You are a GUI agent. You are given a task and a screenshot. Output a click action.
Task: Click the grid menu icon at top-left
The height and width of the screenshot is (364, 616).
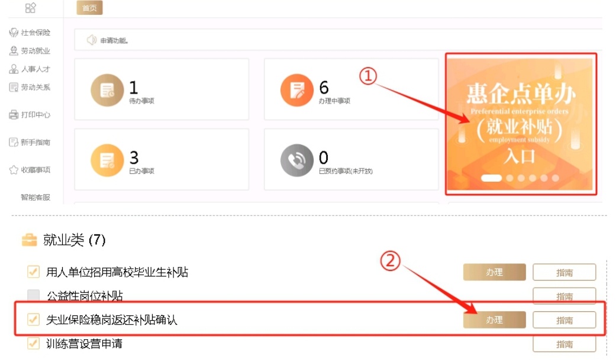30,8
